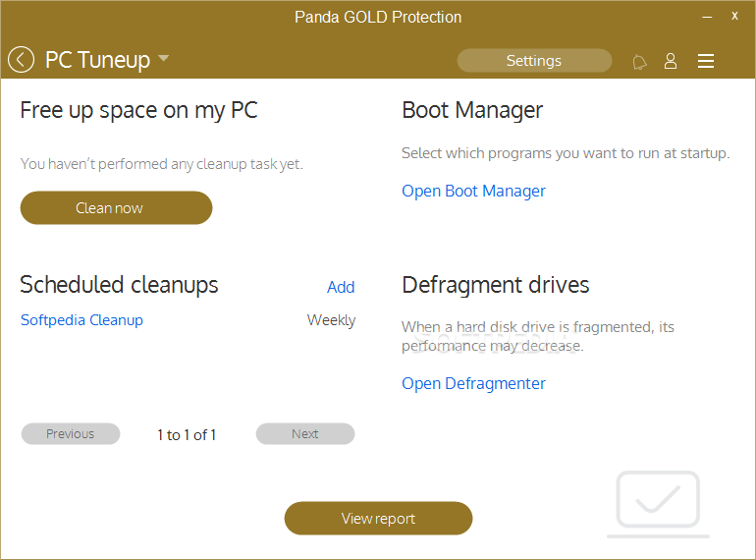756x560 pixels.
Task: Click the 'Select which programs' description
Action: [x=566, y=153]
